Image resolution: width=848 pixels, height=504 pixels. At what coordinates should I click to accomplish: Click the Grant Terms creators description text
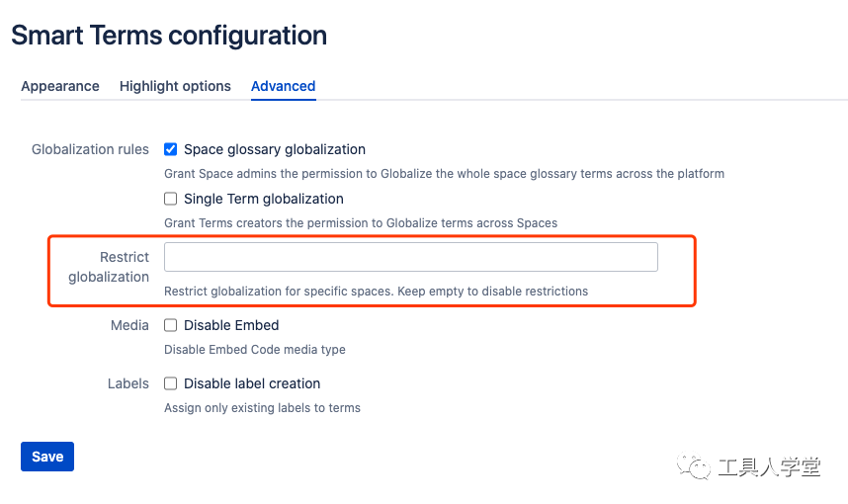coord(360,223)
